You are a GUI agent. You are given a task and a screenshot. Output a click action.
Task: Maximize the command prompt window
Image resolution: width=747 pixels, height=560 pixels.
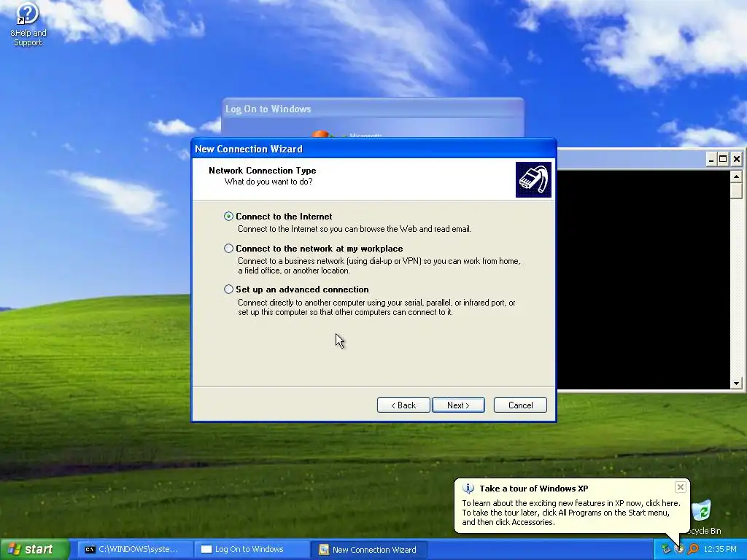coord(723,159)
